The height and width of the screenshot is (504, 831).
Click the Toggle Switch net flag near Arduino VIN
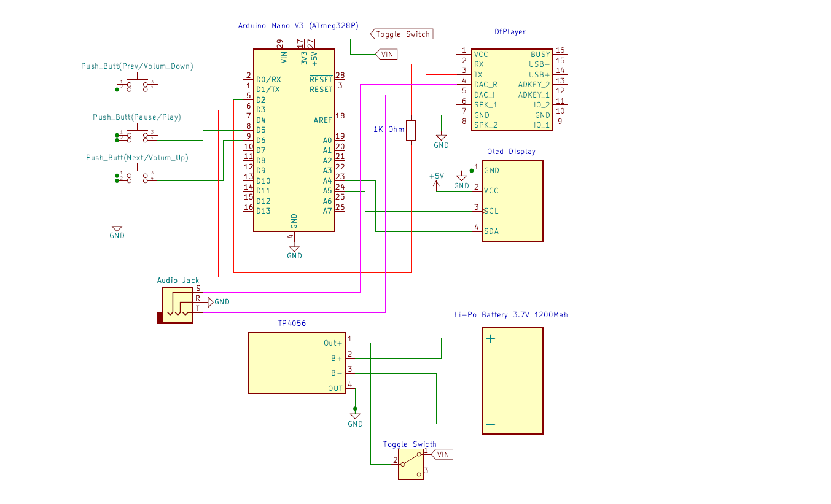(x=402, y=34)
